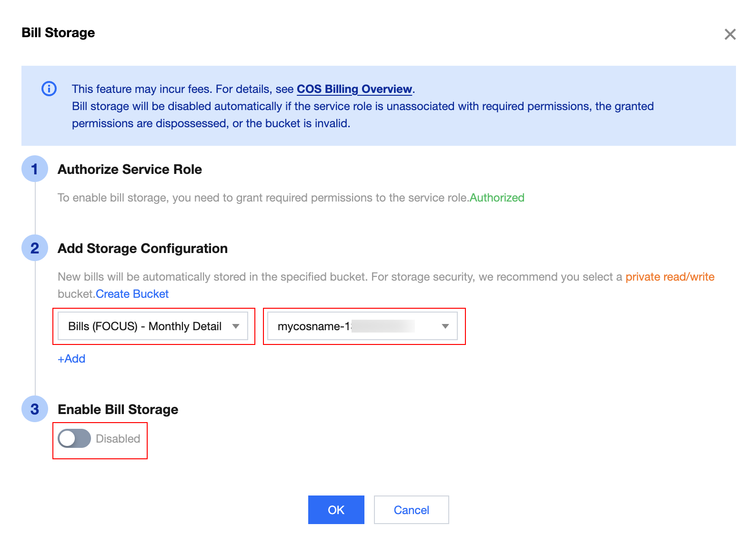Click the step 3 number circle
The image size is (756, 546).
coord(35,409)
